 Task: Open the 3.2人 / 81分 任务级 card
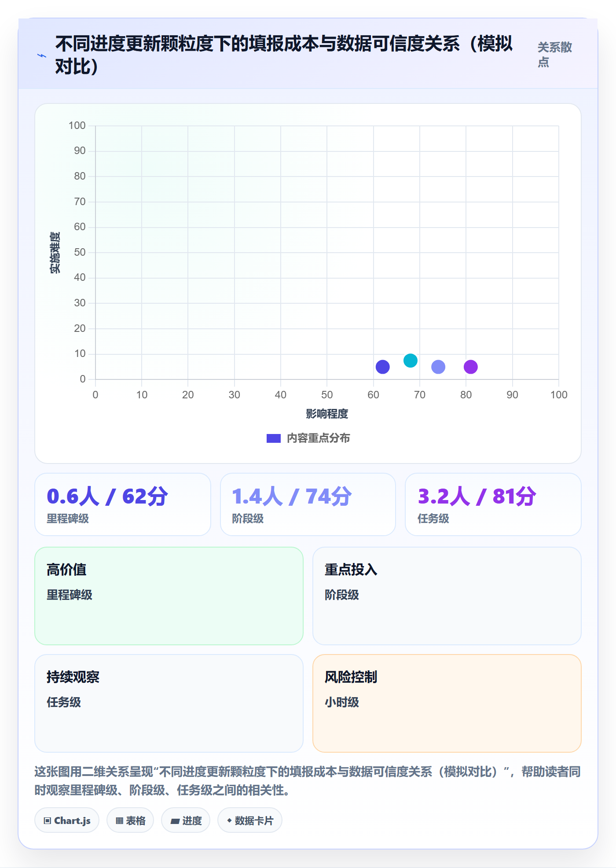click(493, 504)
